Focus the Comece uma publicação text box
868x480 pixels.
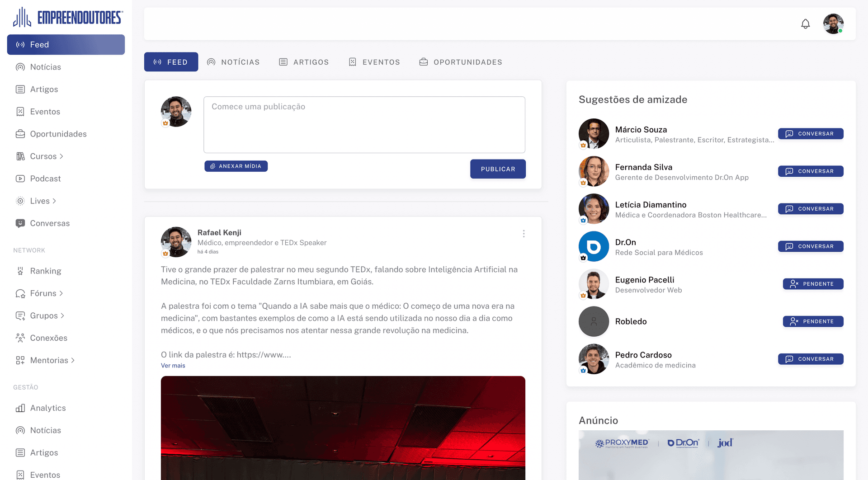pos(364,125)
